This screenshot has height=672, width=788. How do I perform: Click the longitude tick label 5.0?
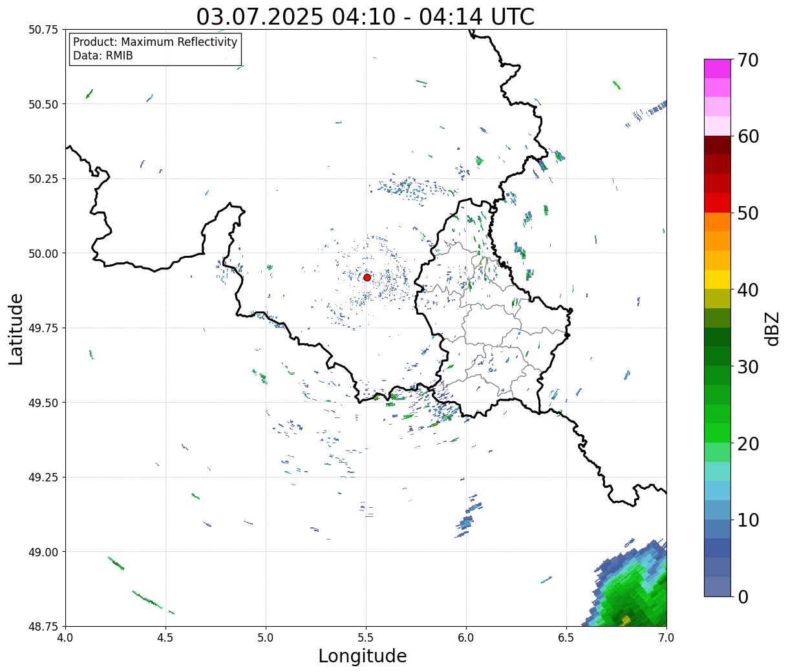[x=266, y=637]
